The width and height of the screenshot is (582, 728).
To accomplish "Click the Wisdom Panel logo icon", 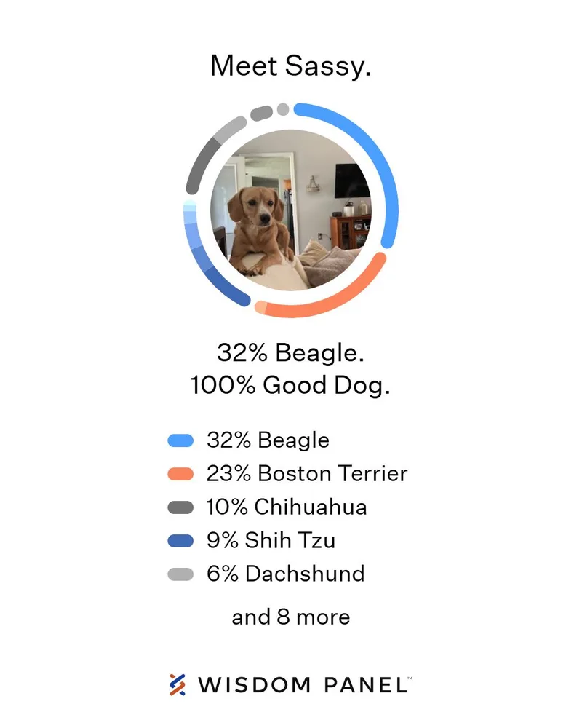I will tap(177, 685).
